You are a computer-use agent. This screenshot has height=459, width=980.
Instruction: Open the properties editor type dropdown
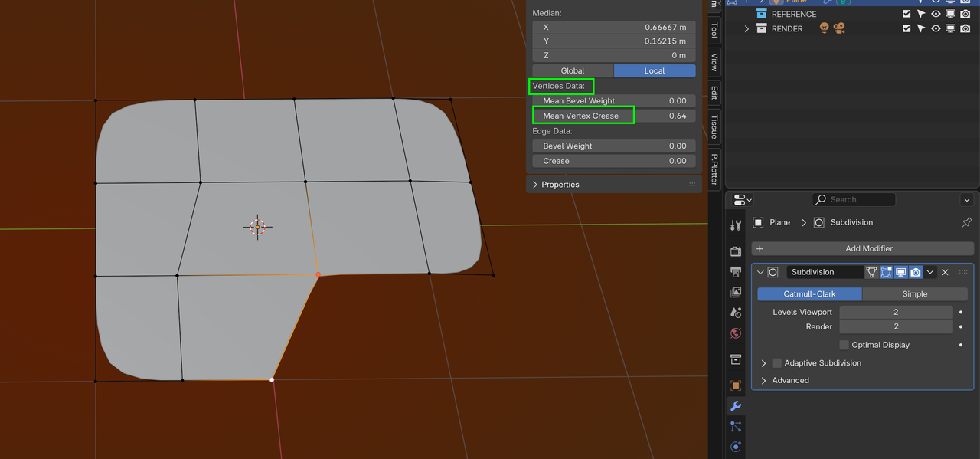point(743,200)
